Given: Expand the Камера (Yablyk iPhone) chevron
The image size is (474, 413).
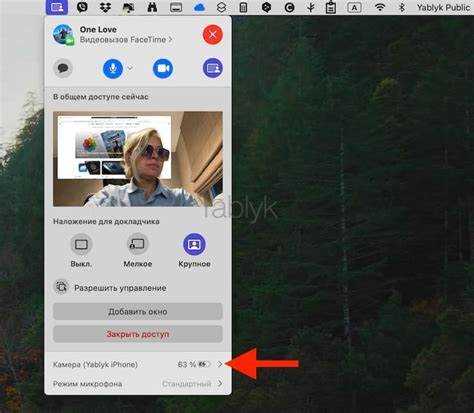Looking at the screenshot, I should point(220,364).
